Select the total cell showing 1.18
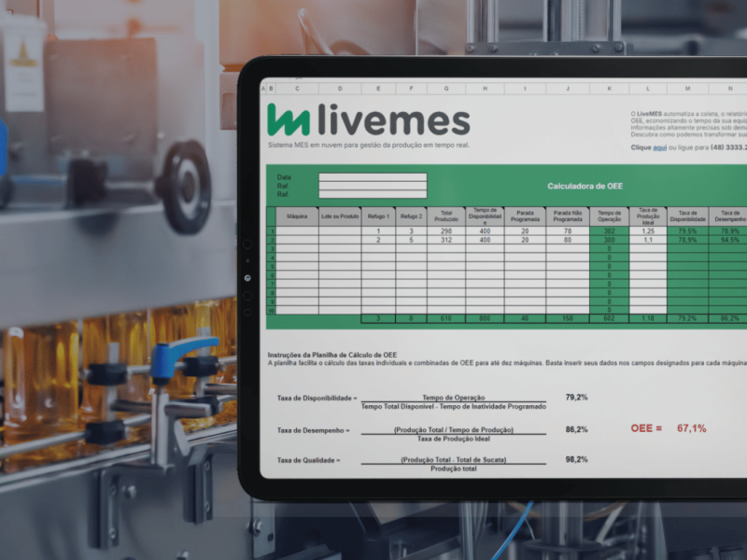Screen dimensions: 747x560 click(x=648, y=318)
